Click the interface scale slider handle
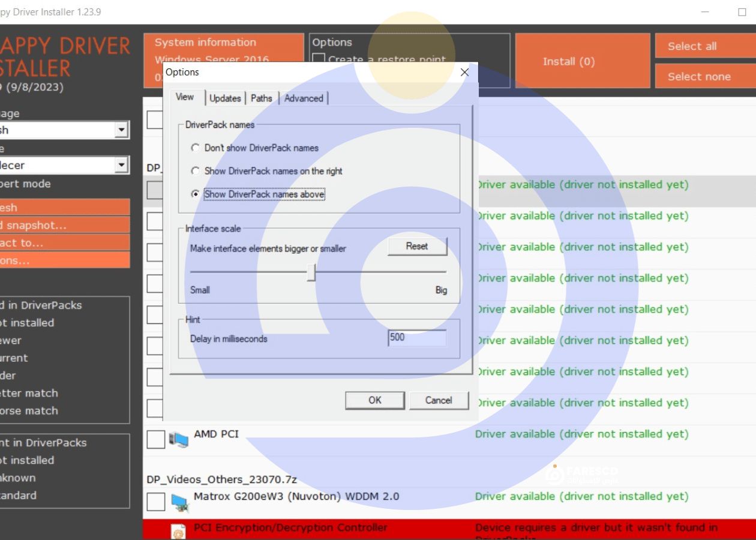 [311, 272]
